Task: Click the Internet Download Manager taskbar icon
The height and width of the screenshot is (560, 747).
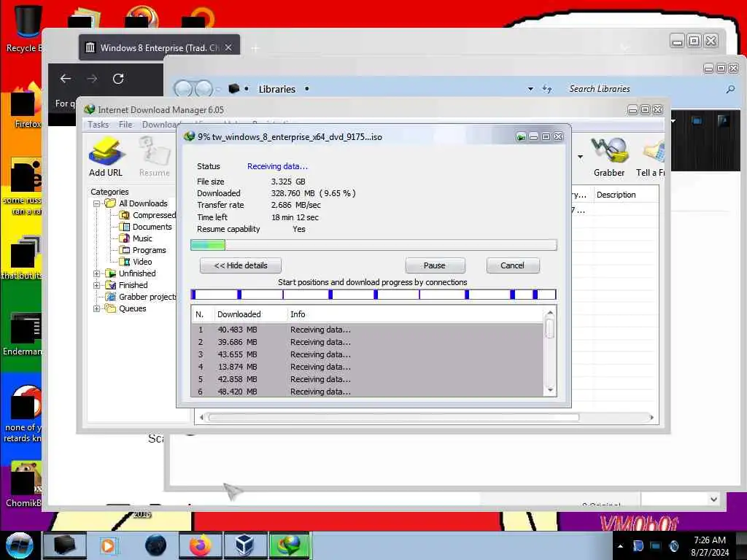Action: (x=290, y=545)
